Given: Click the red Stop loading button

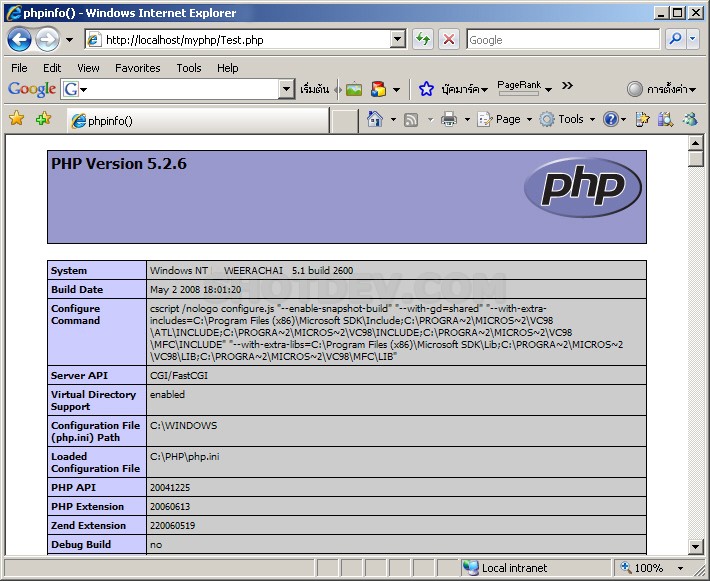Looking at the screenshot, I should [449, 40].
